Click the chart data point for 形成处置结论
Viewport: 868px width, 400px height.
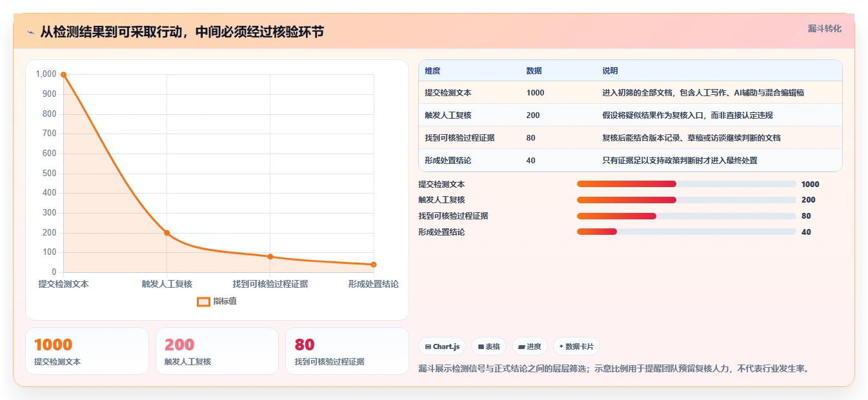click(374, 265)
